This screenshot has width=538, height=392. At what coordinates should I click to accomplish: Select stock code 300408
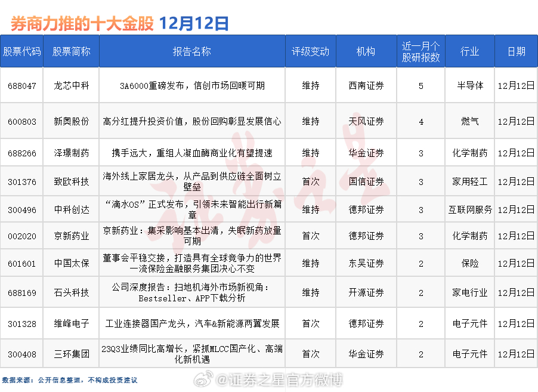coord(22,354)
